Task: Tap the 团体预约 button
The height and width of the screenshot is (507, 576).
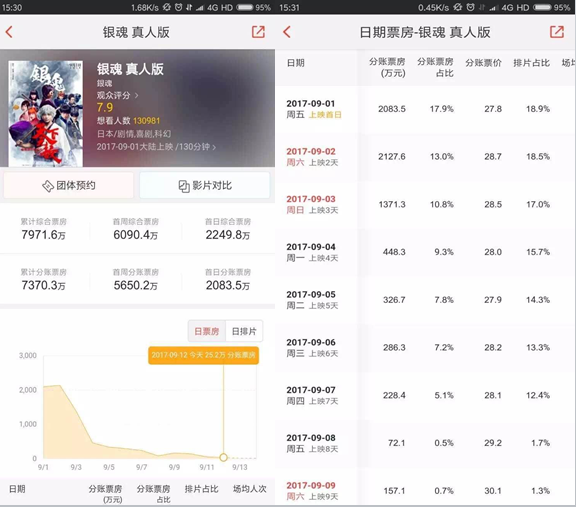Action: 69,186
